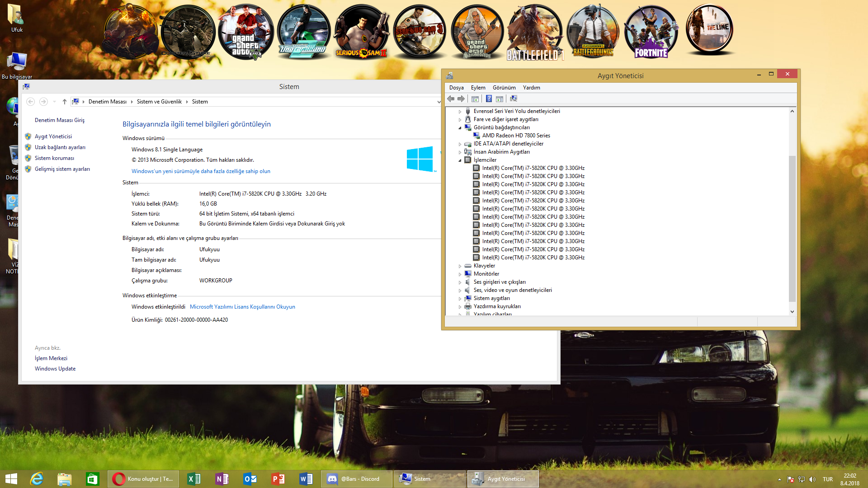Launch Fortnite round desktop icon

pyautogui.click(x=651, y=32)
